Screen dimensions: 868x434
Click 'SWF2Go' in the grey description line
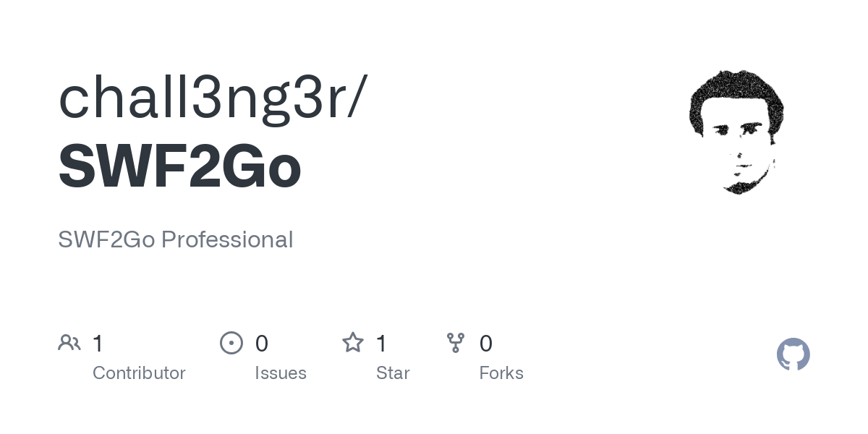106,239
